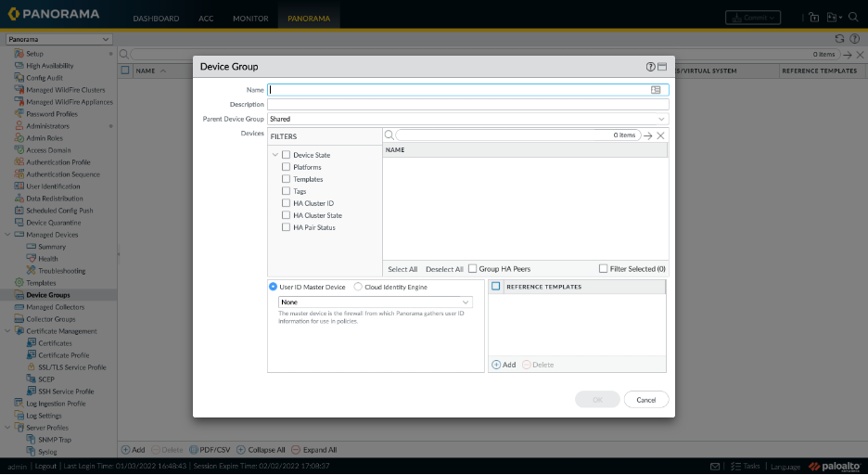Click the Health icon under Managed Devices
This screenshot has height=475, width=868.
pyautogui.click(x=31, y=259)
